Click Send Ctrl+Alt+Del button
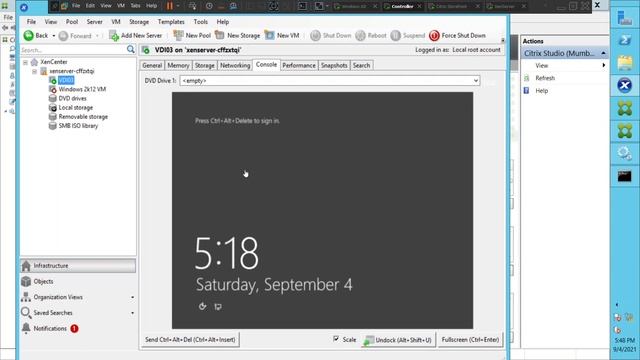The width and height of the screenshot is (640, 360). pos(190,340)
